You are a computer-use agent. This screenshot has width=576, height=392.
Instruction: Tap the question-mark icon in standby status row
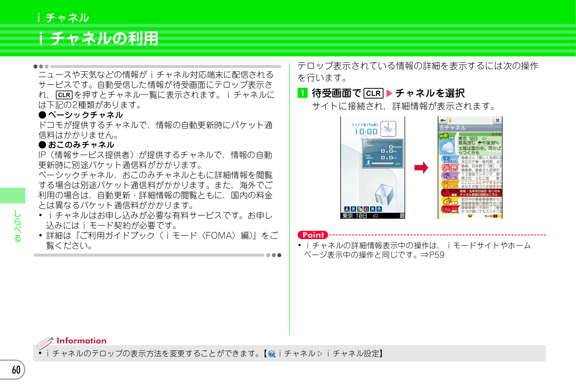coord(379,209)
